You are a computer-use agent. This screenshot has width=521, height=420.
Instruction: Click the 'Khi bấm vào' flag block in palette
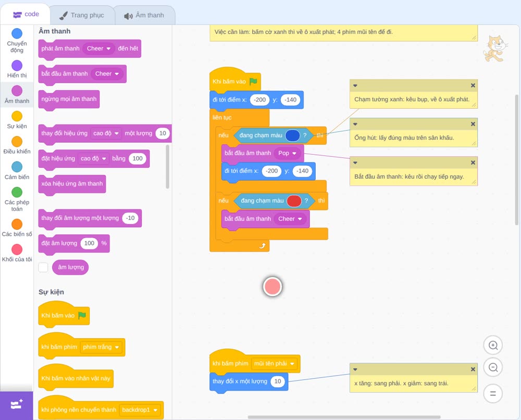pos(64,315)
